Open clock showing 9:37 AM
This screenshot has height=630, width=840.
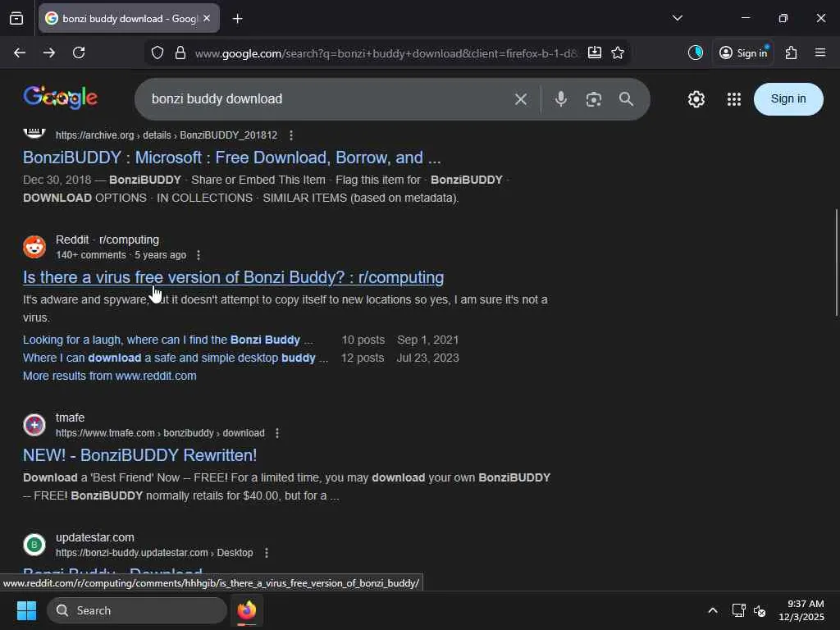point(801,610)
